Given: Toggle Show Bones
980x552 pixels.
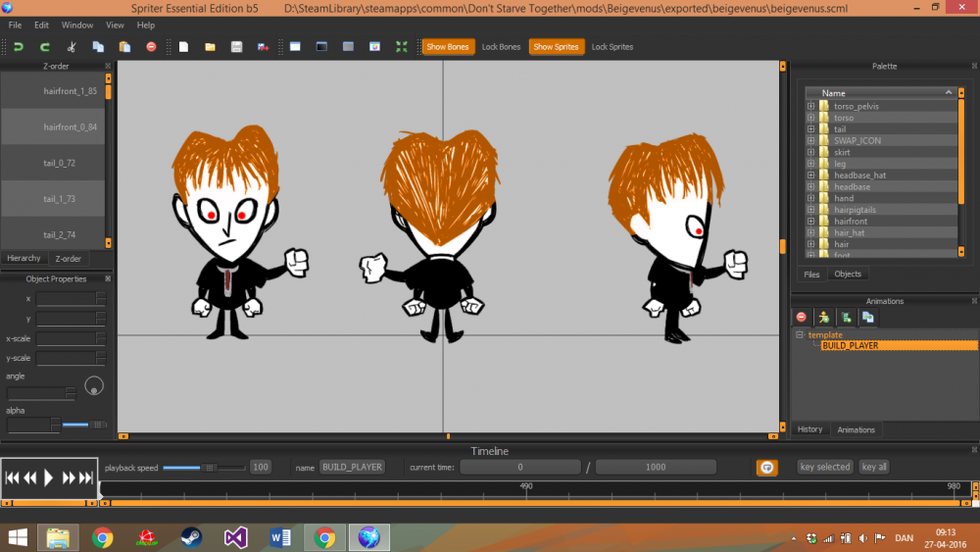Looking at the screenshot, I should point(448,47).
